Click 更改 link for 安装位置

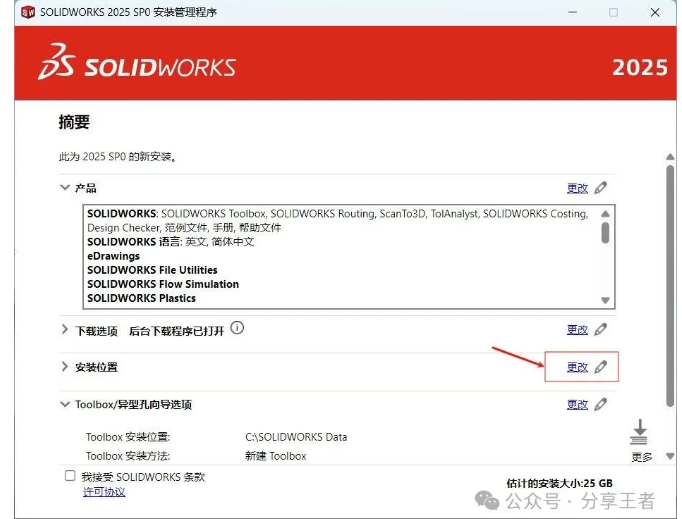(577, 367)
